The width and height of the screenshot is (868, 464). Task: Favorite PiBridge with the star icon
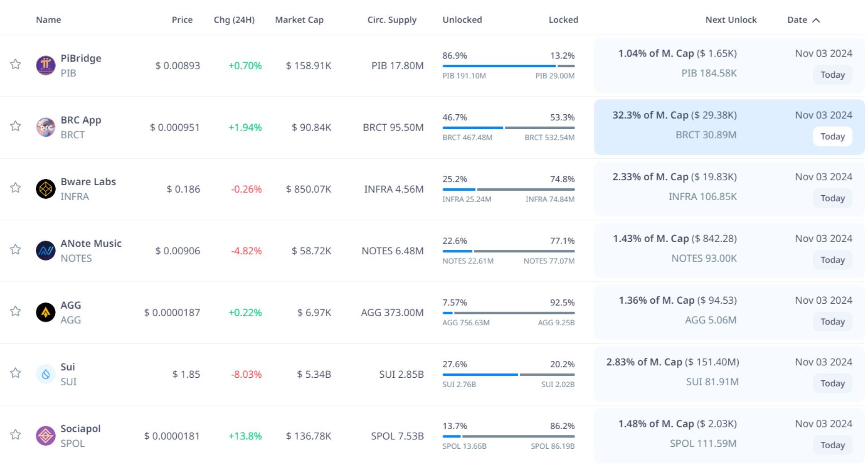point(16,64)
